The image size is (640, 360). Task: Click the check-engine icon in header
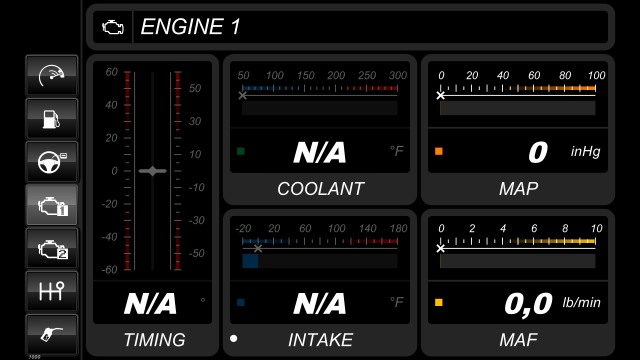[113, 27]
